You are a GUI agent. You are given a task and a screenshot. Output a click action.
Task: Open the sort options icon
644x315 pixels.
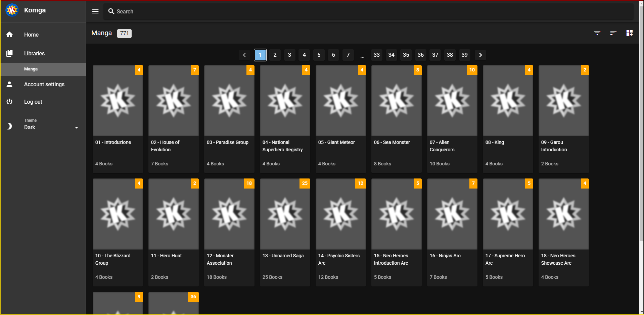click(613, 33)
